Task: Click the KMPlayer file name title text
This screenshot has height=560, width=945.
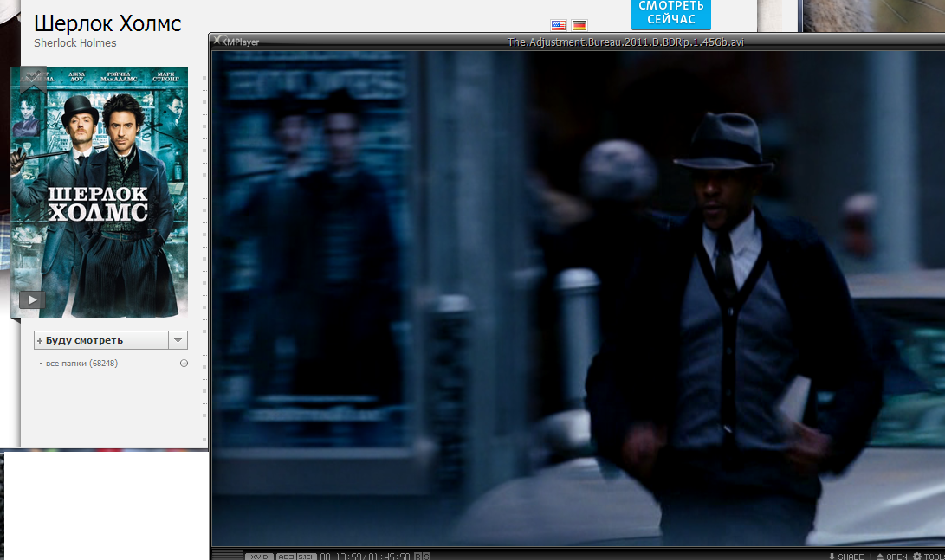Action: [x=625, y=42]
